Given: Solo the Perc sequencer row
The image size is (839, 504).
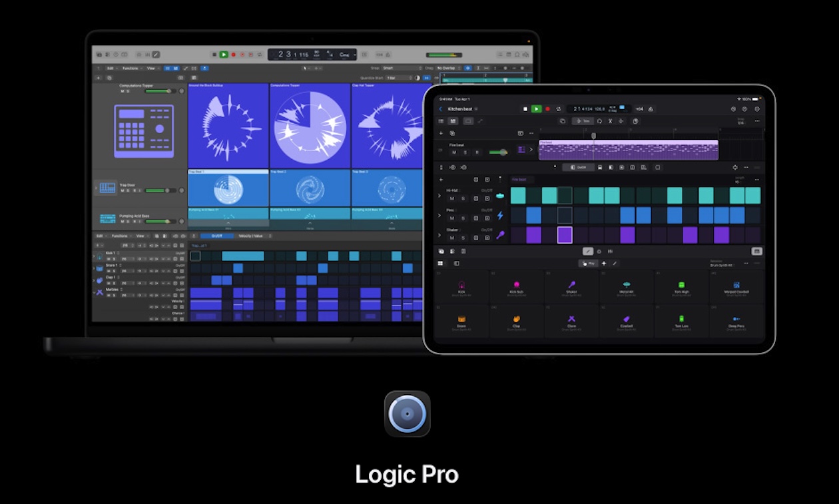Looking at the screenshot, I should tap(463, 218).
